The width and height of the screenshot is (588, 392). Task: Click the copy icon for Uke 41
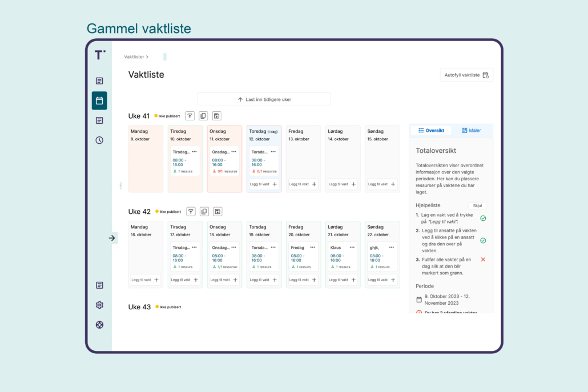[x=203, y=116]
